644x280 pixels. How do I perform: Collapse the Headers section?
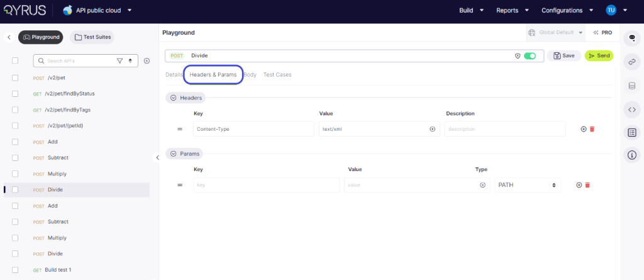click(173, 98)
